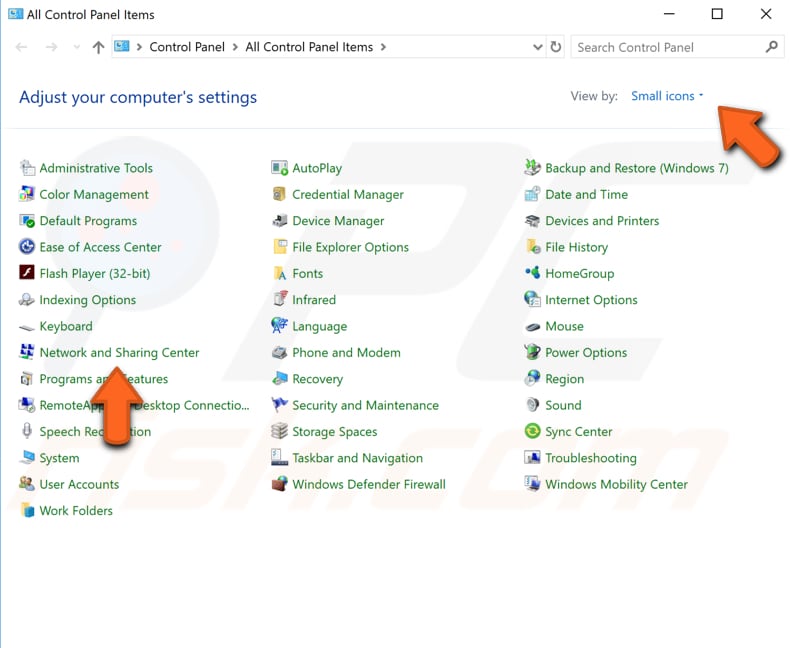Open the Recent locations dropdown arrow

tap(77, 47)
